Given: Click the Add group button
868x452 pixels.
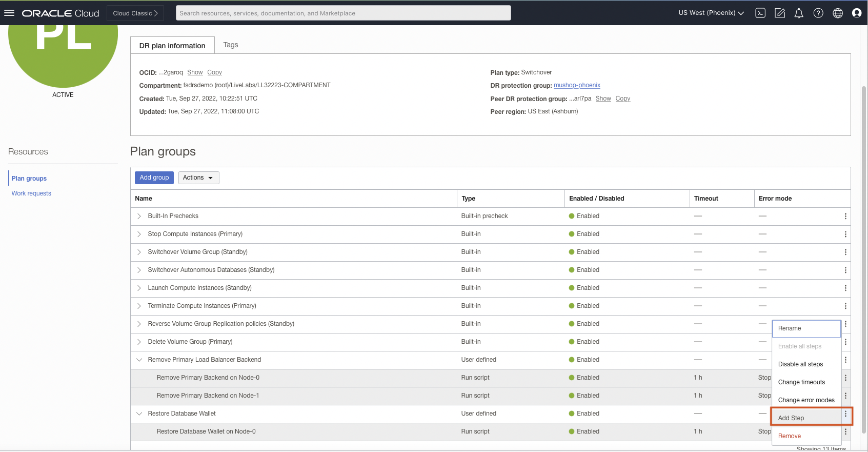Looking at the screenshot, I should click(154, 178).
